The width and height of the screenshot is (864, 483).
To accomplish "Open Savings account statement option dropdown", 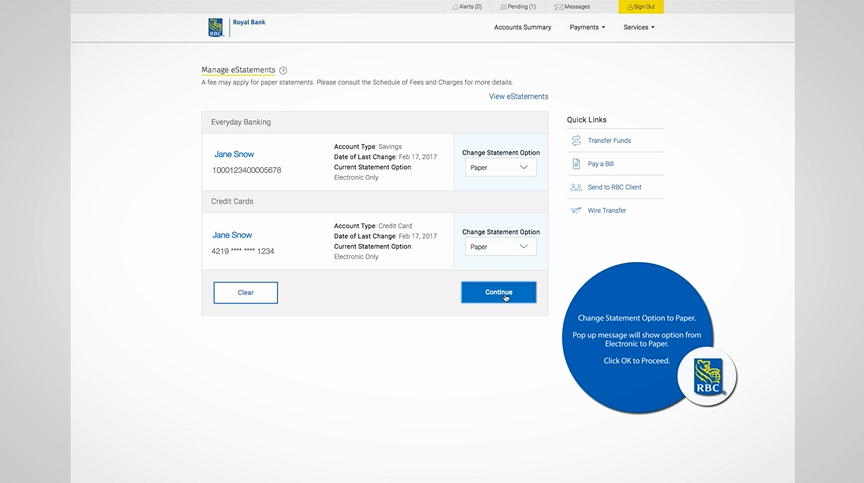I will tap(500, 167).
